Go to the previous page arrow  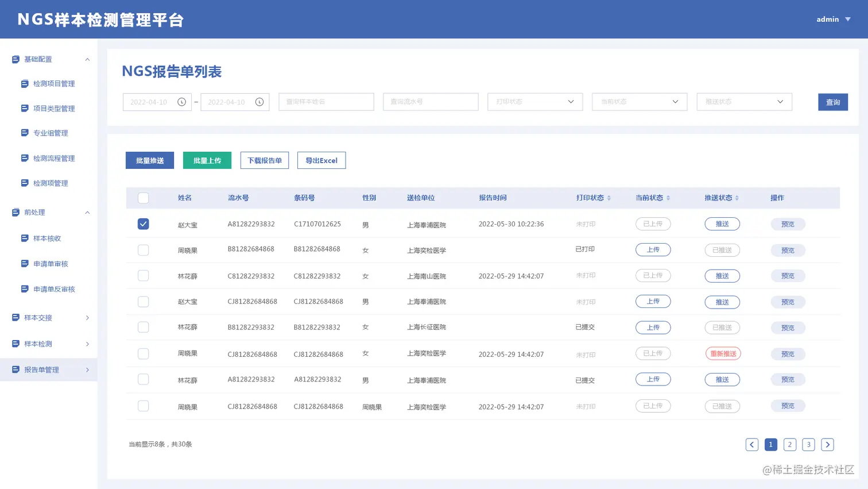752,444
